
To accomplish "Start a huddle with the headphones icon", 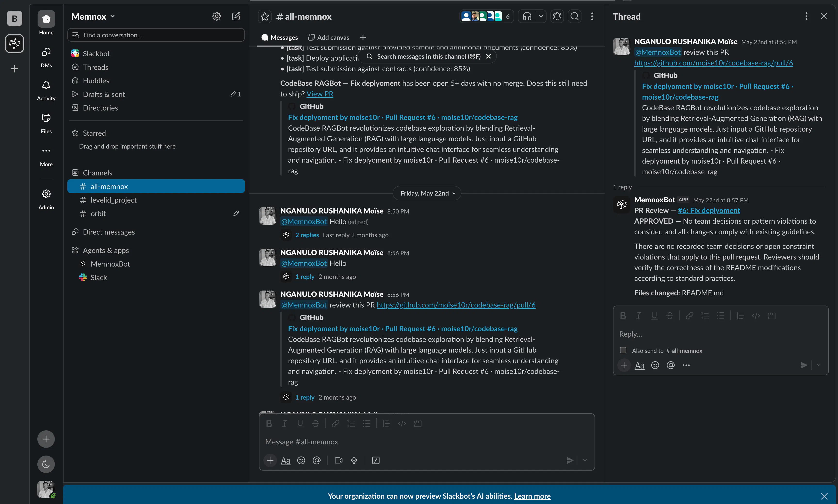I will pyautogui.click(x=527, y=16).
